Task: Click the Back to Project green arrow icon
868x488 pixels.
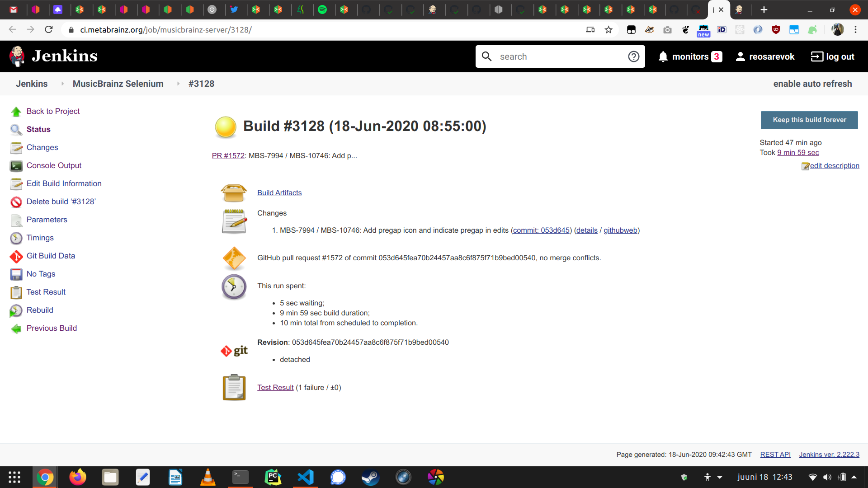Action: [16, 112]
